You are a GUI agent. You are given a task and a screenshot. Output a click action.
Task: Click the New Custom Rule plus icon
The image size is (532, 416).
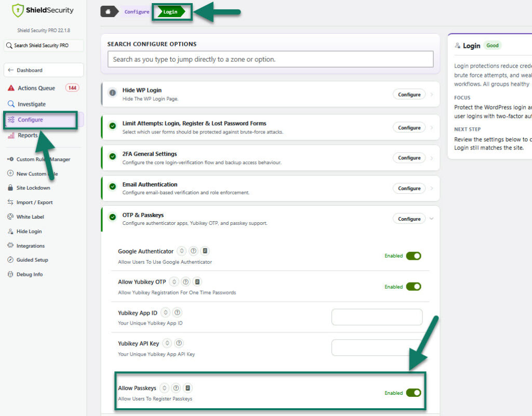point(10,173)
